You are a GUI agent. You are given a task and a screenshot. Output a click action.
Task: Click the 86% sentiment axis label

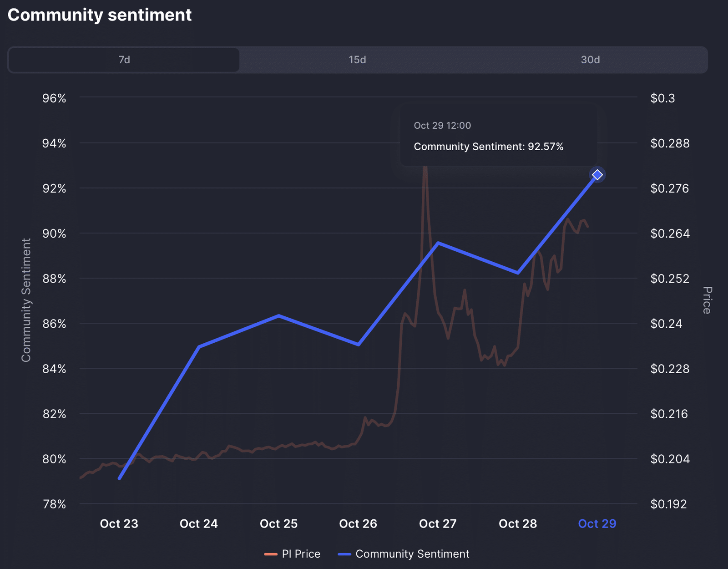(54, 324)
